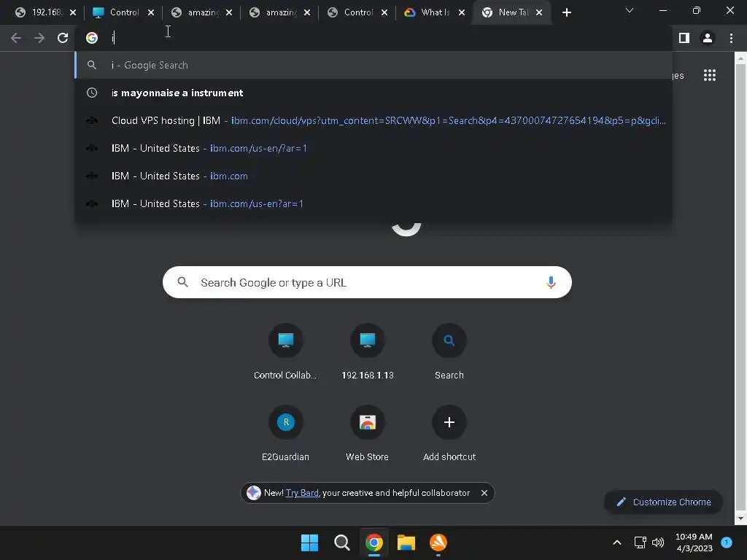The width and height of the screenshot is (747, 560).
Task: Open the Windows Start menu
Action: point(309,542)
